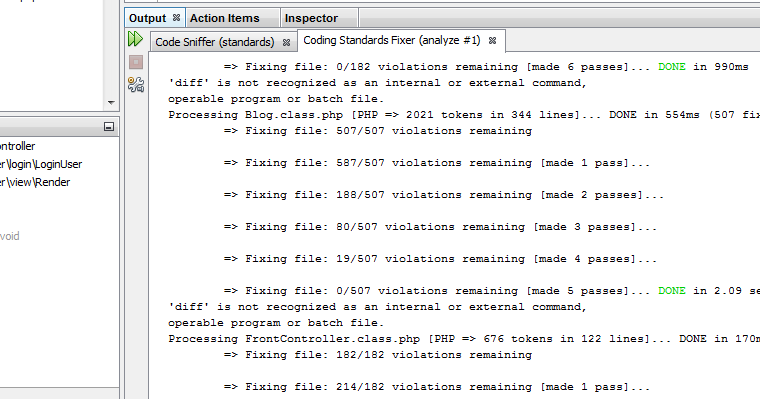Click the first 'diff' is not recognized line
This screenshot has width=760, height=399.
click(378, 83)
